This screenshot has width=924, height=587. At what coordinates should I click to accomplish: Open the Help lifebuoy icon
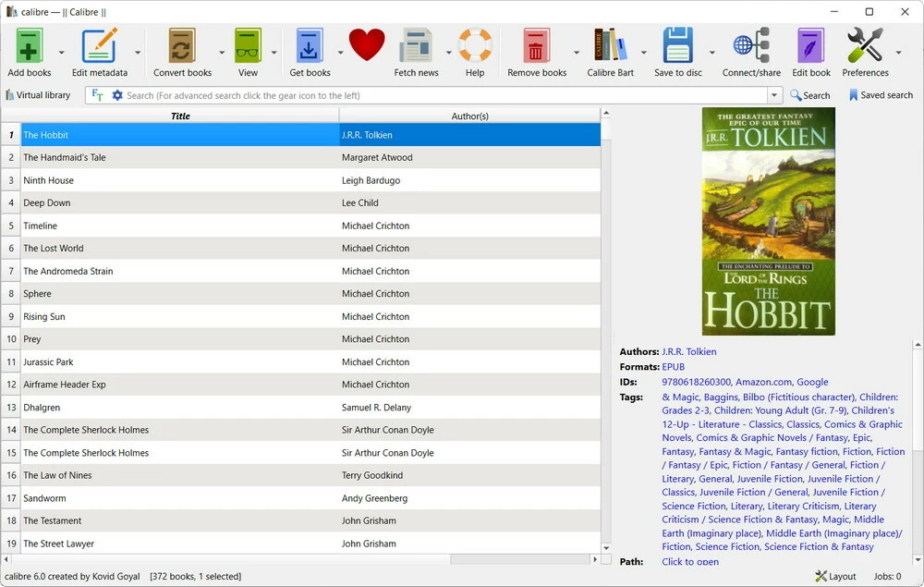(x=475, y=46)
